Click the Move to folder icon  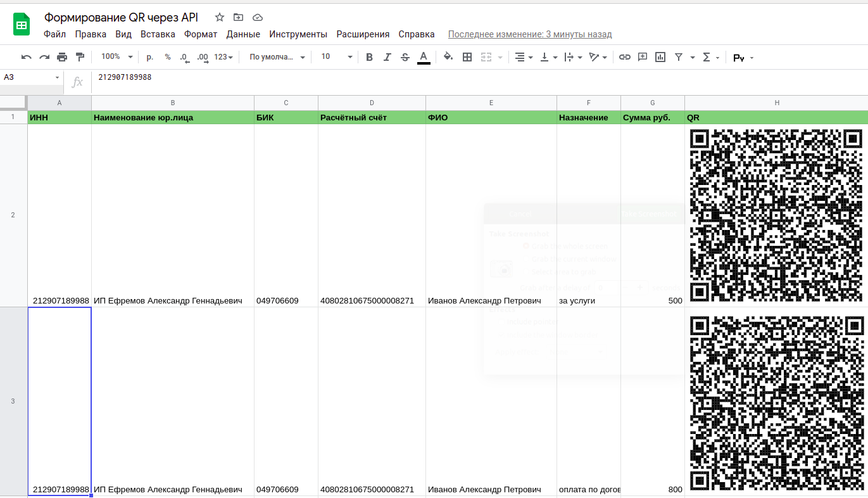coord(238,17)
